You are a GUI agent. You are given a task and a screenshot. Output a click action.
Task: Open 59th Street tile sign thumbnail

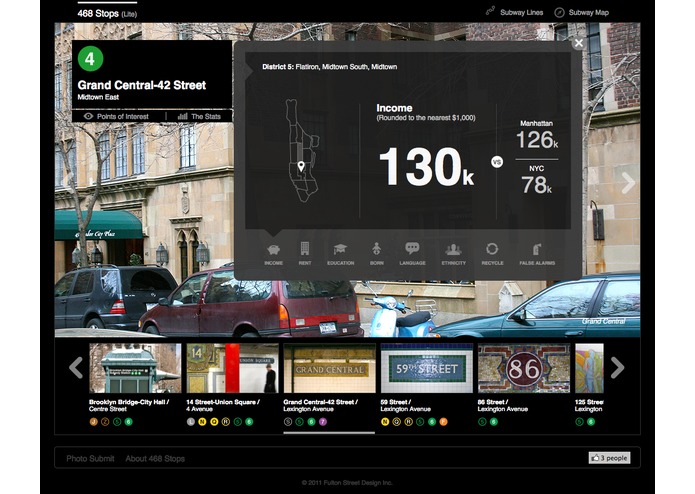click(x=426, y=368)
